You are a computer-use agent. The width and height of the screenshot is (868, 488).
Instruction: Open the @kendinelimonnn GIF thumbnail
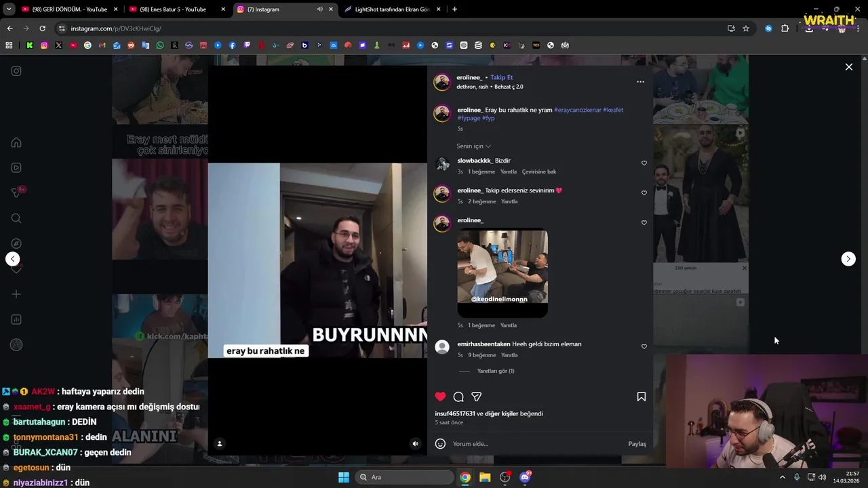click(x=502, y=273)
